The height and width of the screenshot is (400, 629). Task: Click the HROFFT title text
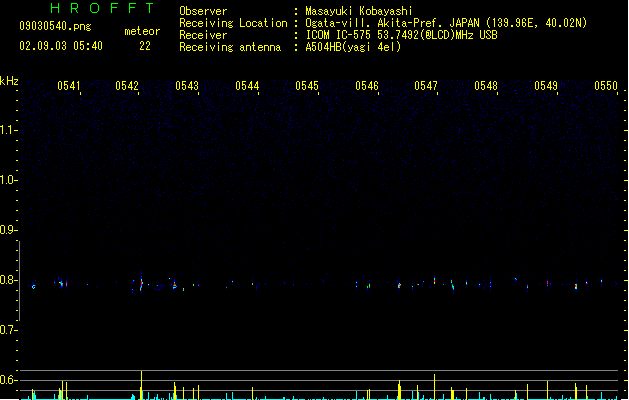pos(102,8)
